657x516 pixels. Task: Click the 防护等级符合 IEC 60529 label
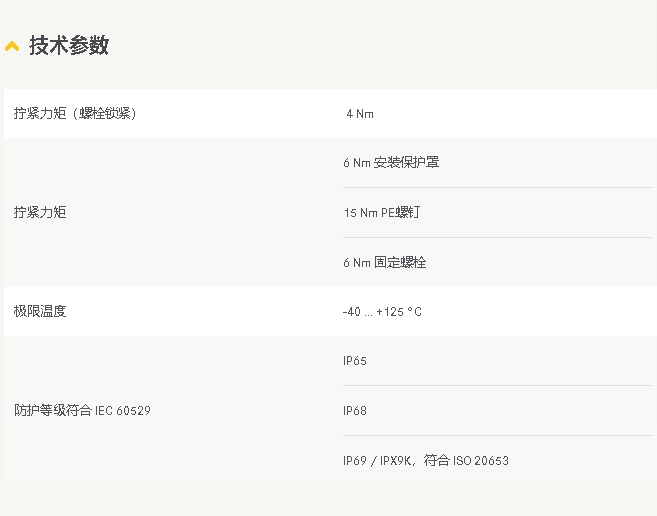82,410
